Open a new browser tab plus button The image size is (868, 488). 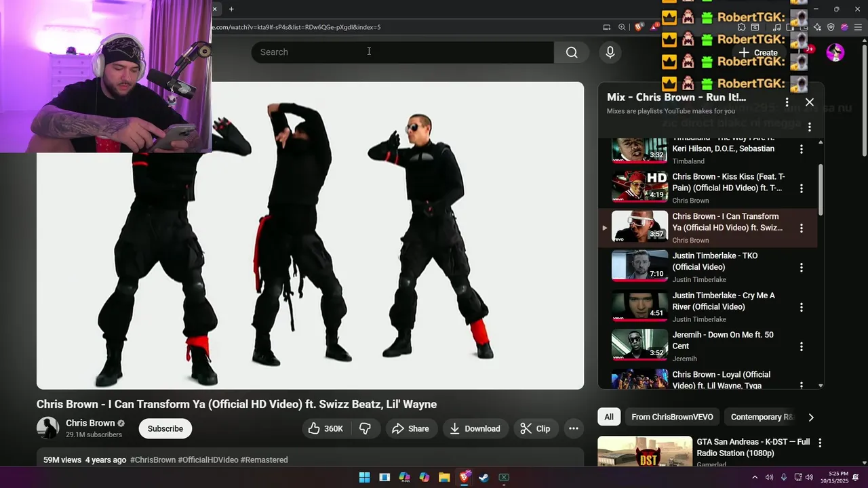[231, 9]
